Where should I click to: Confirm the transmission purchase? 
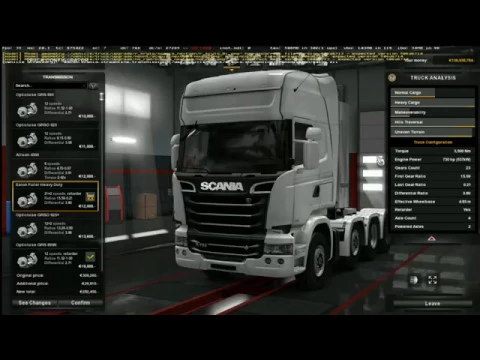coord(80,303)
